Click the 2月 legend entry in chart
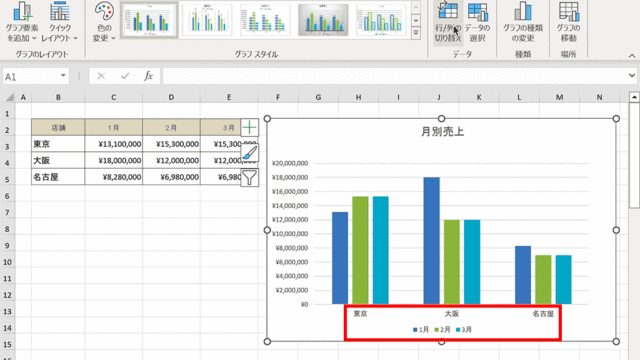The height and width of the screenshot is (360, 640). (x=442, y=329)
